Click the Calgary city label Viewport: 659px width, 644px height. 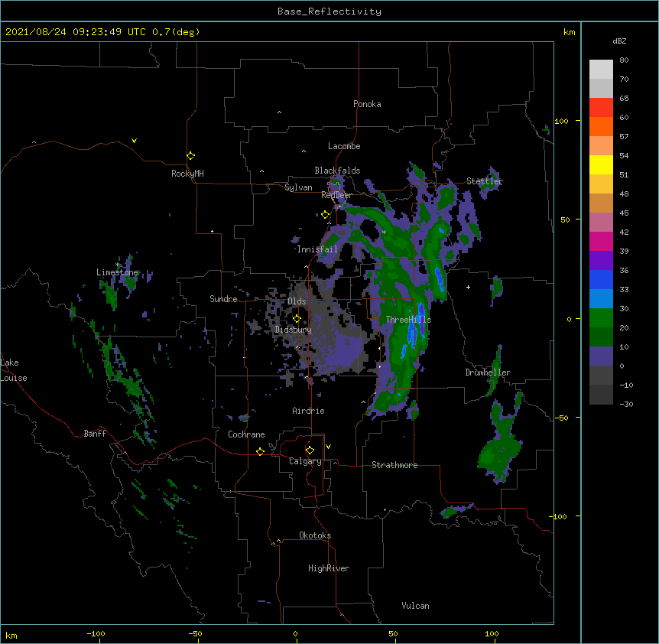coord(305,461)
